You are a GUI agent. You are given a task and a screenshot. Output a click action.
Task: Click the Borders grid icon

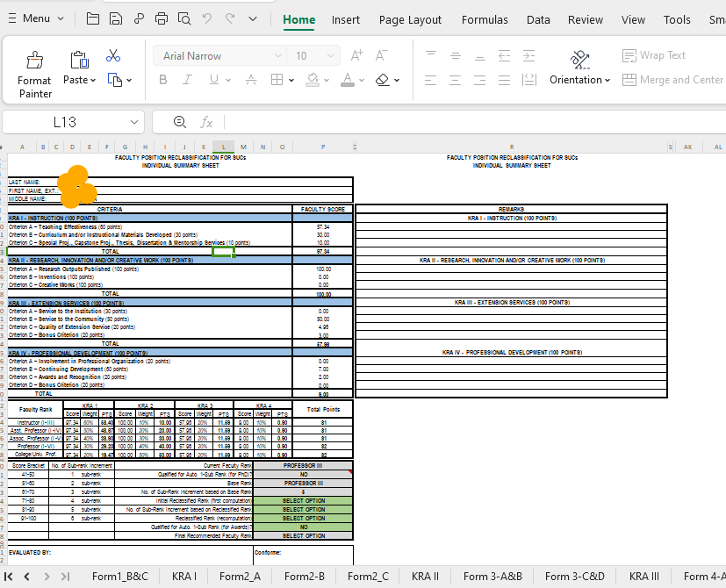tap(277, 80)
